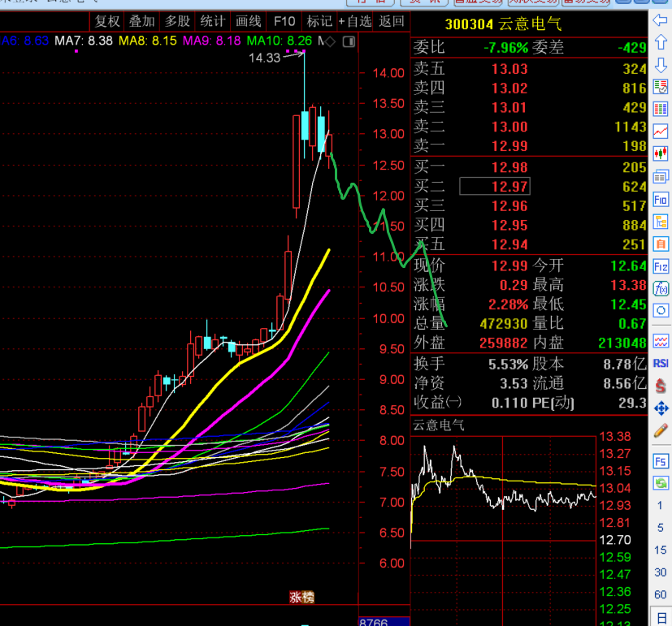The image size is (672, 626).
Task: Click the MA8: 8.15 label
Action: (148, 41)
